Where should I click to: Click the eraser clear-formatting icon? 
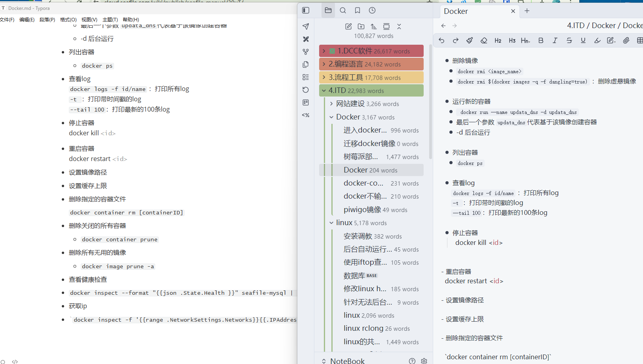(484, 40)
